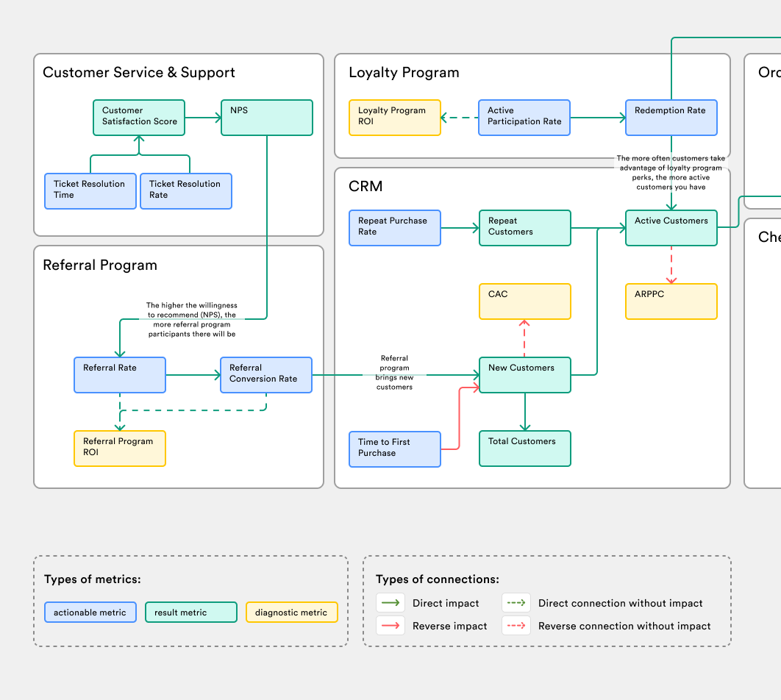The height and width of the screenshot is (700, 781).
Task: Select the ARPPC metric box
Action: tap(671, 301)
